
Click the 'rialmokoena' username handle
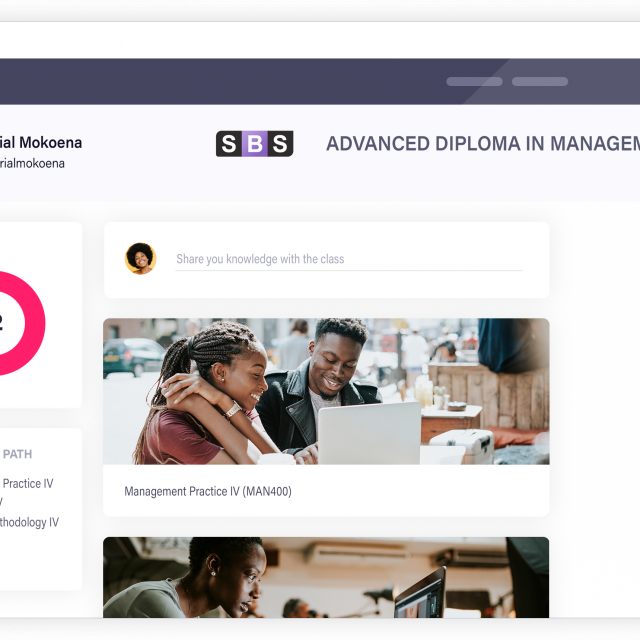click(x=33, y=163)
